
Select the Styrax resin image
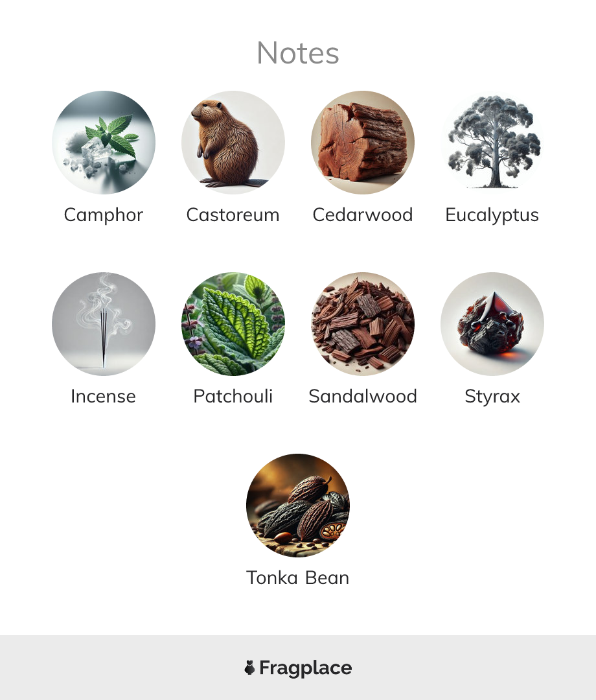tap(492, 324)
